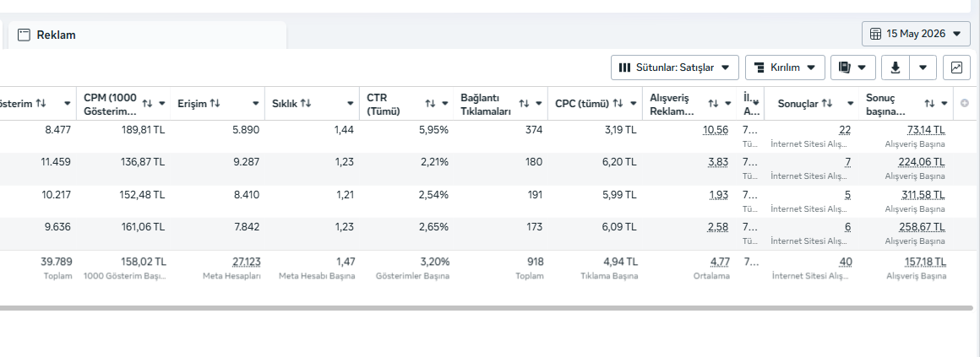
Task: Open the 15 May 2026 date picker
Action: [x=916, y=34]
